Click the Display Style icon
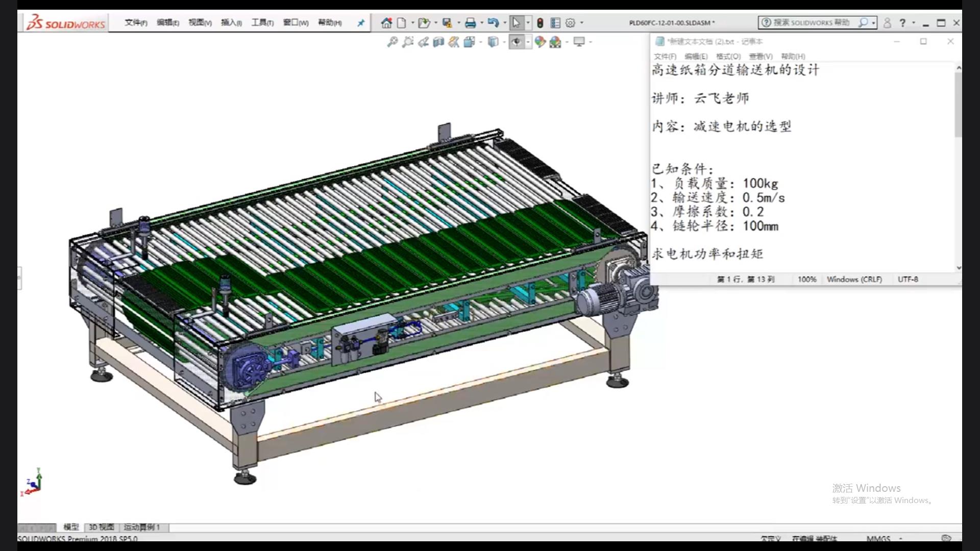980x551 pixels. coord(493,42)
